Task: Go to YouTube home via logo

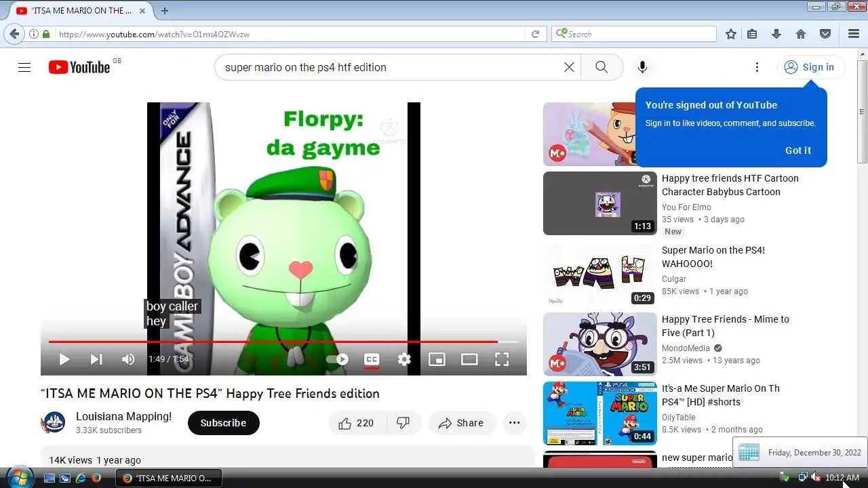Action: pyautogui.click(x=79, y=67)
